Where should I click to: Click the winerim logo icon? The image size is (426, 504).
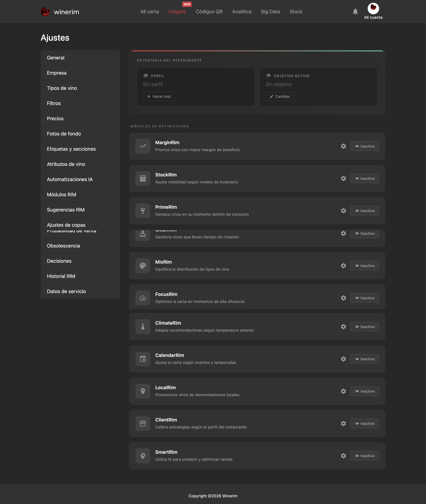click(x=45, y=12)
